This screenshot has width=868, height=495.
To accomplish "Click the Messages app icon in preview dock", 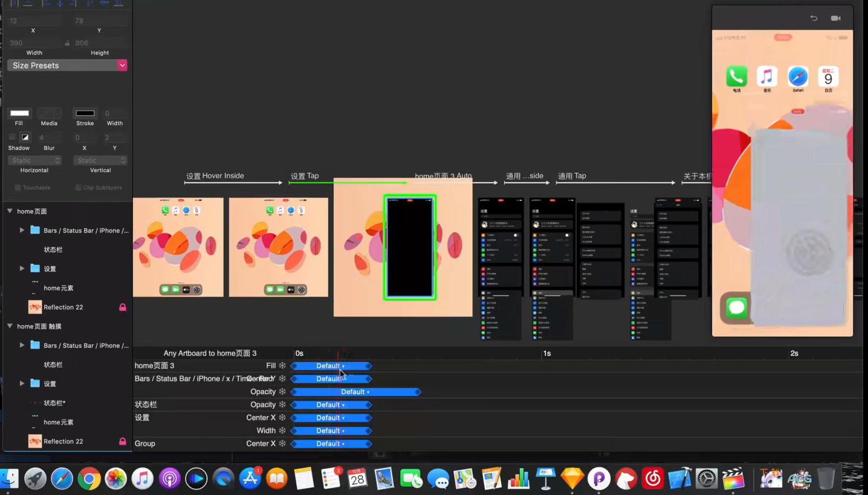I will [737, 307].
